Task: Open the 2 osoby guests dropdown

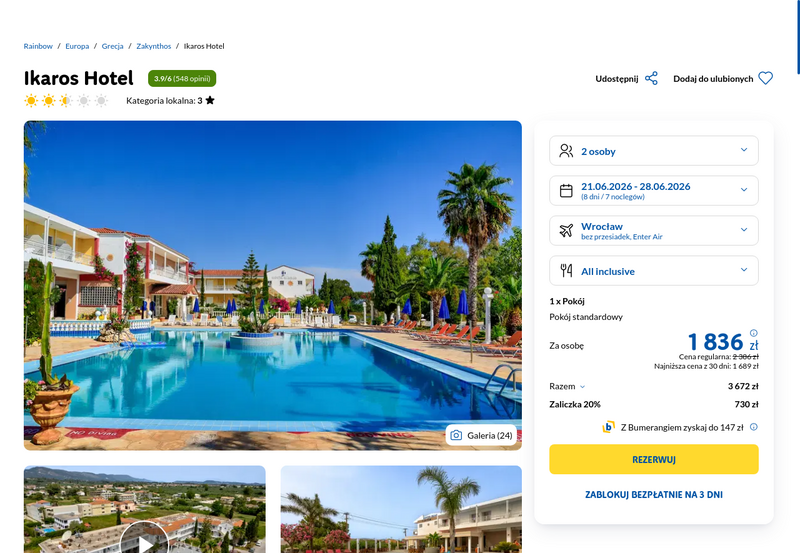Action: click(654, 151)
